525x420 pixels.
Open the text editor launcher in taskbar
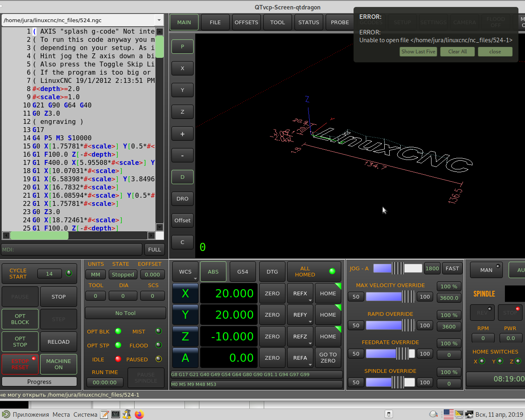click(105, 414)
